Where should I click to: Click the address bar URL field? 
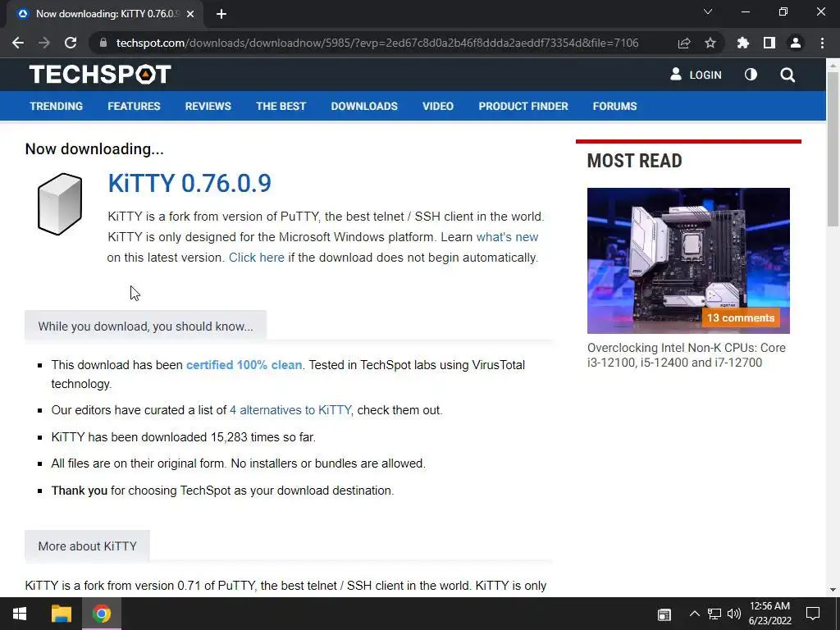(377, 43)
